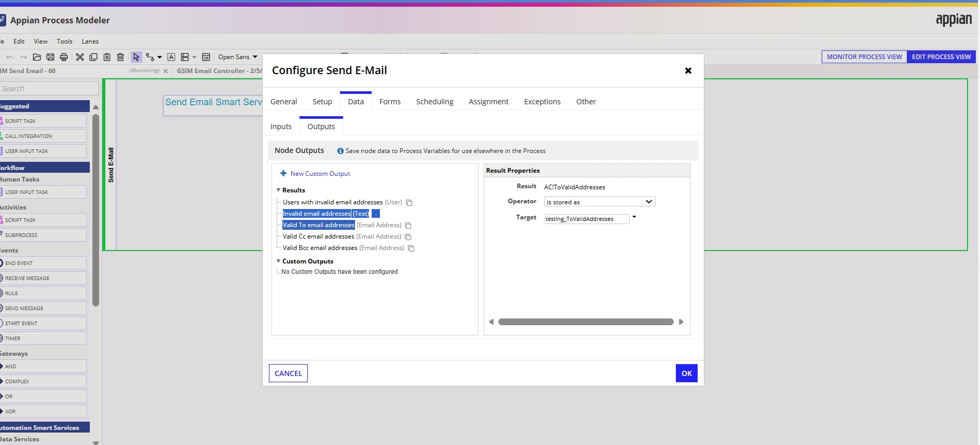Open the View menu
The height and width of the screenshot is (445, 980).
pos(40,41)
